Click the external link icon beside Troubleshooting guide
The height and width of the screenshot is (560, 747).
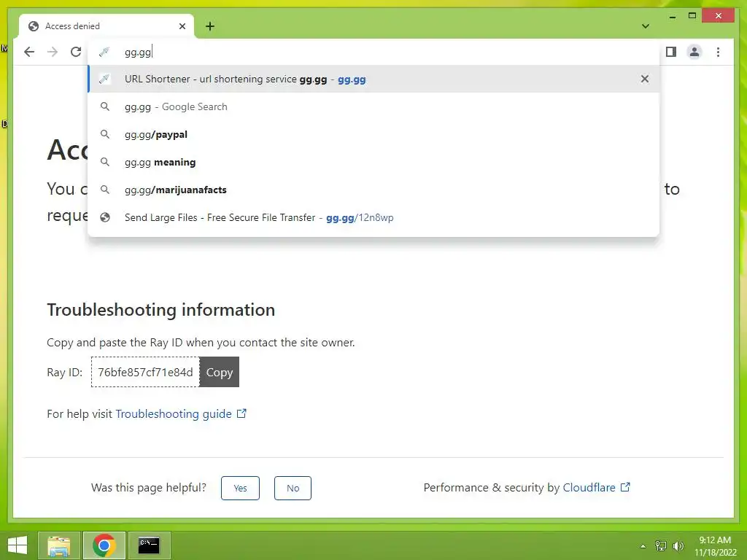pos(241,413)
